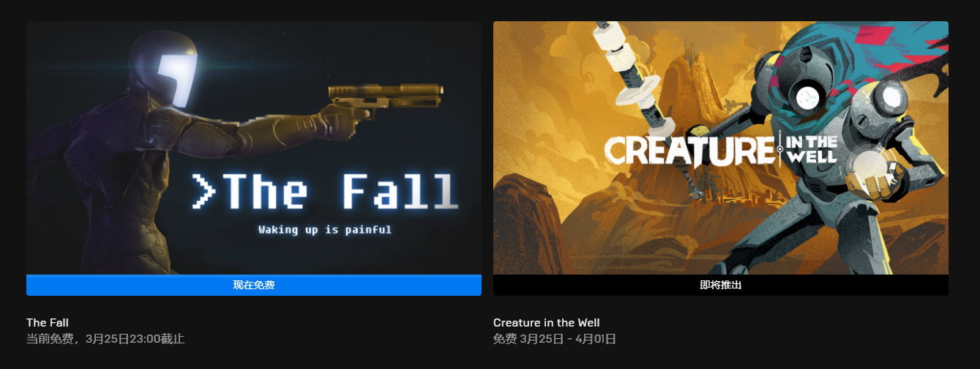Select the 免费 3月25日 - 4月01日 date text

(555, 339)
